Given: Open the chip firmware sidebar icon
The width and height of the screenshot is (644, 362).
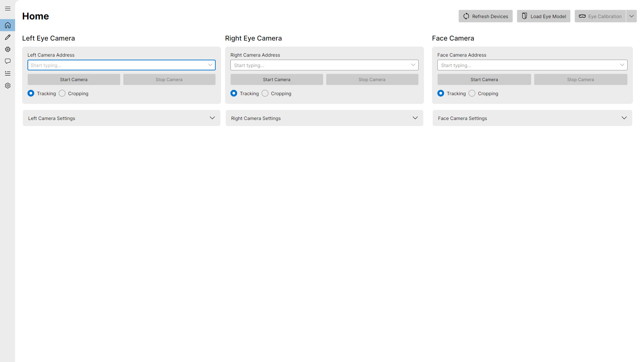Looking at the screenshot, I should point(7,49).
